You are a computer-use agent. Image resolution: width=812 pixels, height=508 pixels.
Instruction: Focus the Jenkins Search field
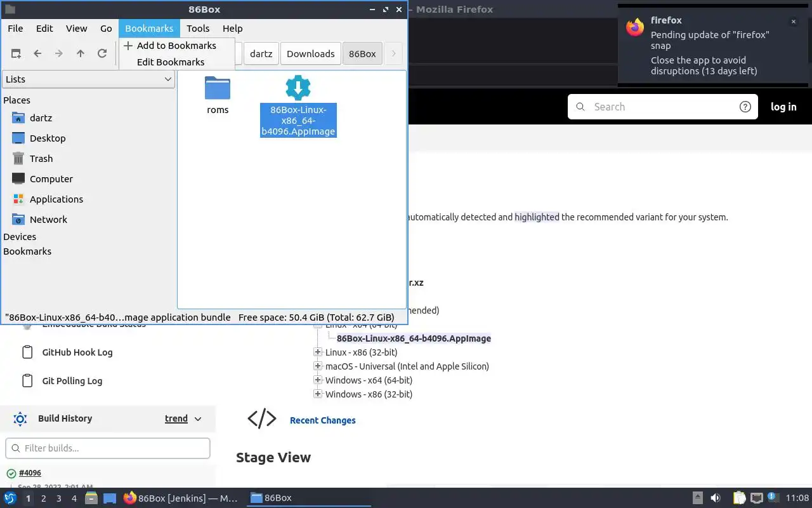pyautogui.click(x=663, y=107)
